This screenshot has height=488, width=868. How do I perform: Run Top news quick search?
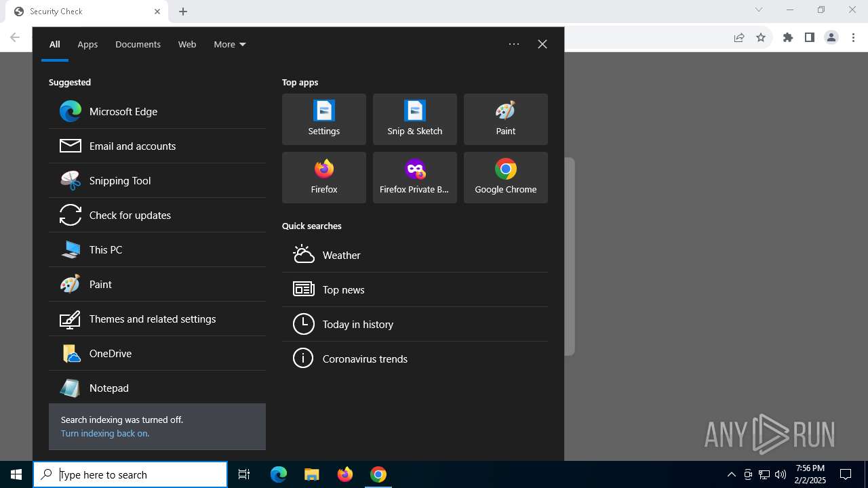(415, 289)
